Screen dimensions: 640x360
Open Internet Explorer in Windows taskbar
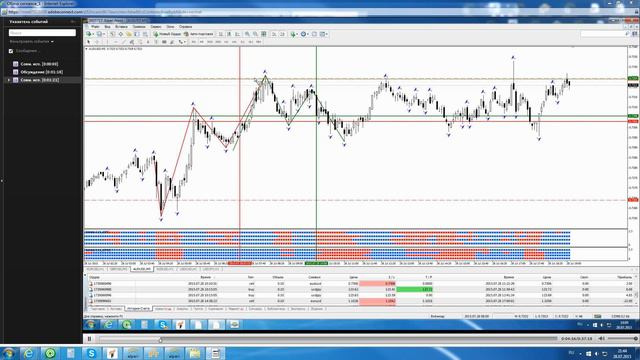(29, 353)
